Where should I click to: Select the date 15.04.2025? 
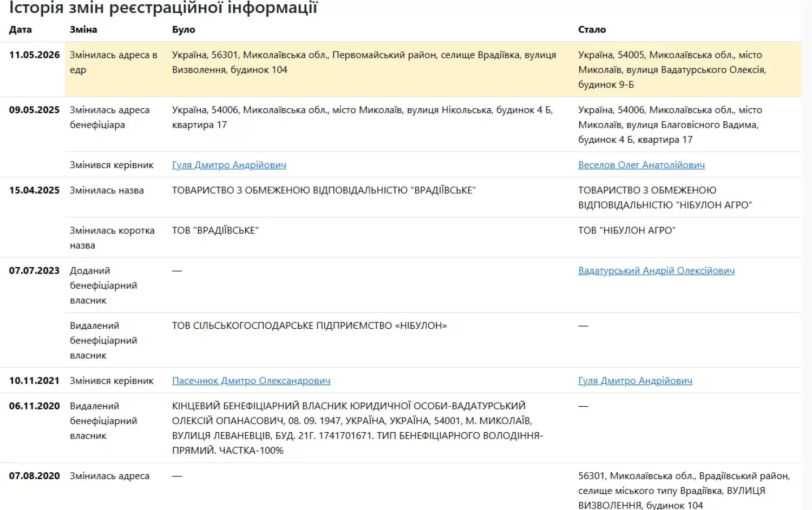point(34,190)
